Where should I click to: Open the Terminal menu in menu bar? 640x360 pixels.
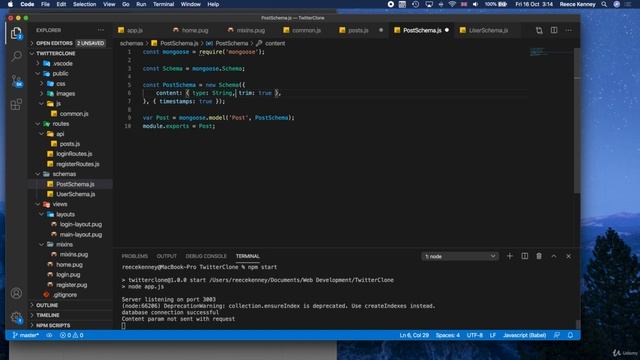pos(163,4)
